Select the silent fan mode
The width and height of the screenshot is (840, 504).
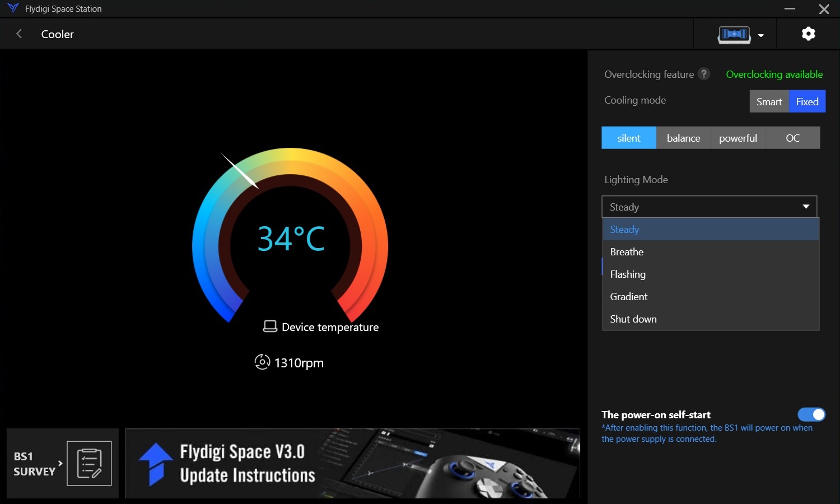point(628,138)
